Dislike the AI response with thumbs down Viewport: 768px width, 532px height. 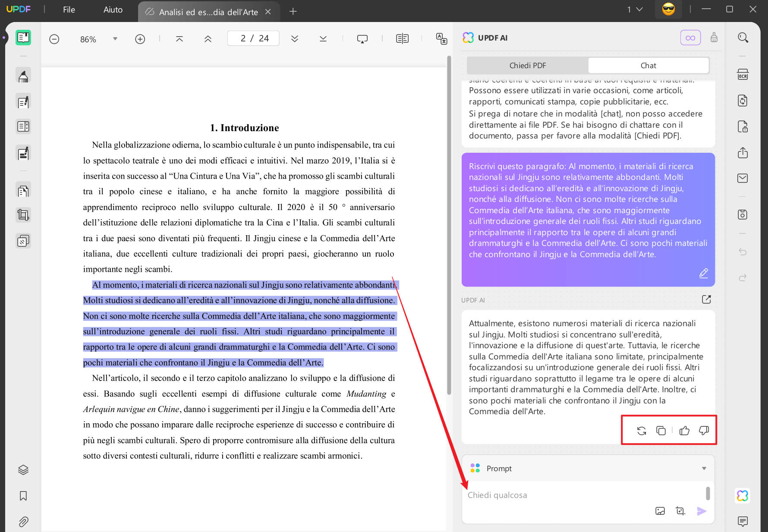[x=704, y=431]
